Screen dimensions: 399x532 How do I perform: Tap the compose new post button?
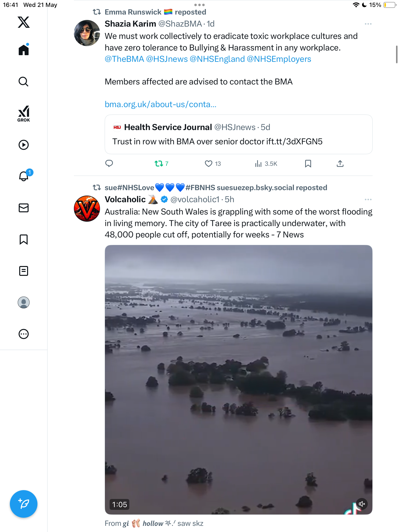tap(24, 504)
